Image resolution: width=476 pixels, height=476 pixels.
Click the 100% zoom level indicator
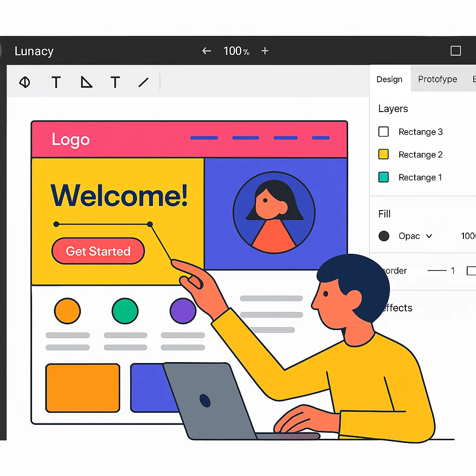pos(236,51)
